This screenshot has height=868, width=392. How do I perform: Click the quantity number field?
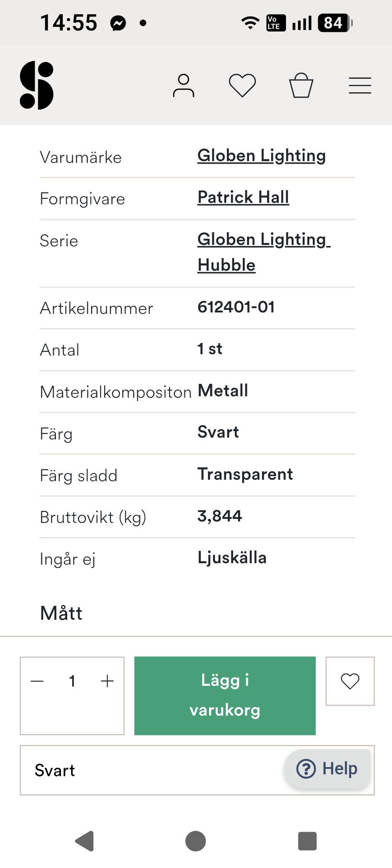72,681
